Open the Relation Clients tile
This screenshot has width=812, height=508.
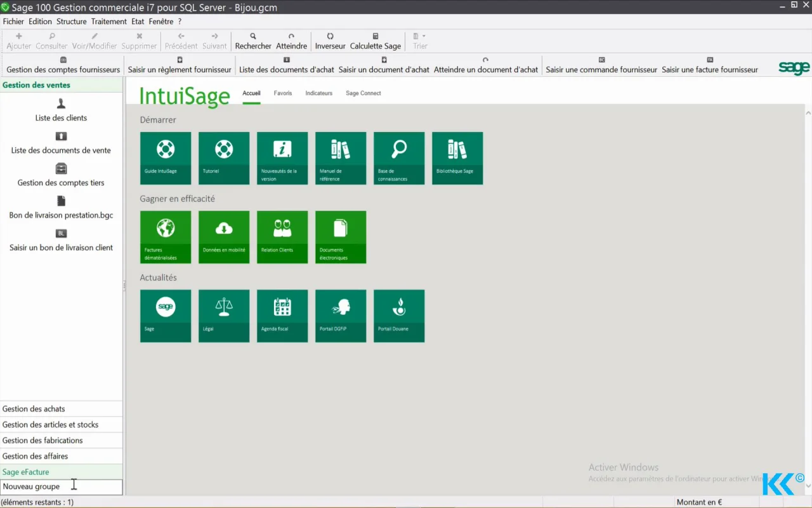click(282, 237)
